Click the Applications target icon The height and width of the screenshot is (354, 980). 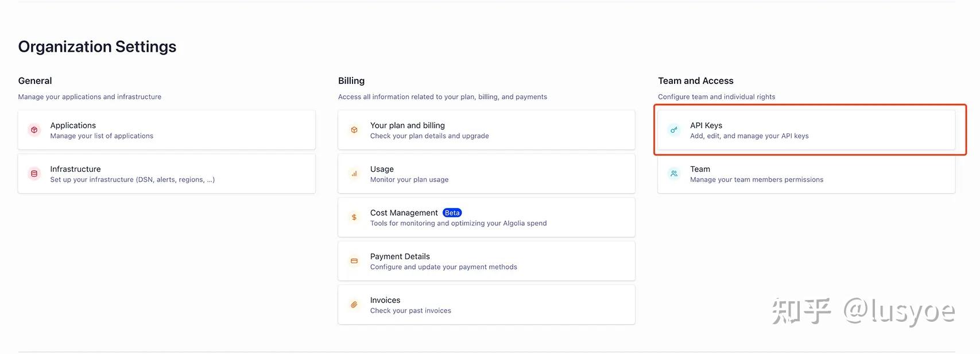tap(34, 129)
